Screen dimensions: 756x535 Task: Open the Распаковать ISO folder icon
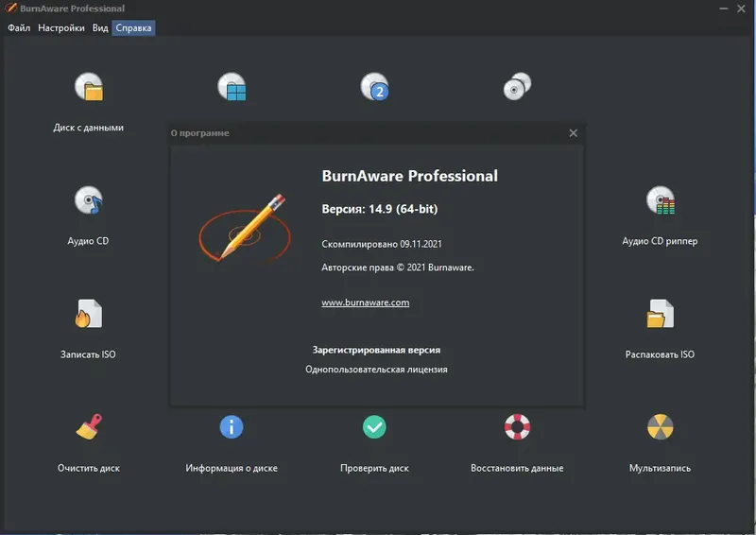pos(660,314)
